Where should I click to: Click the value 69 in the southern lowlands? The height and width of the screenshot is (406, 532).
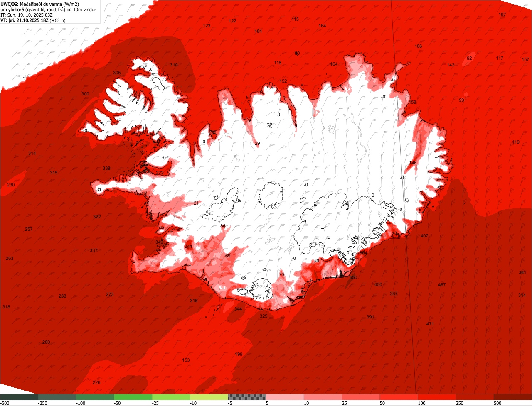pyautogui.click(x=228, y=256)
